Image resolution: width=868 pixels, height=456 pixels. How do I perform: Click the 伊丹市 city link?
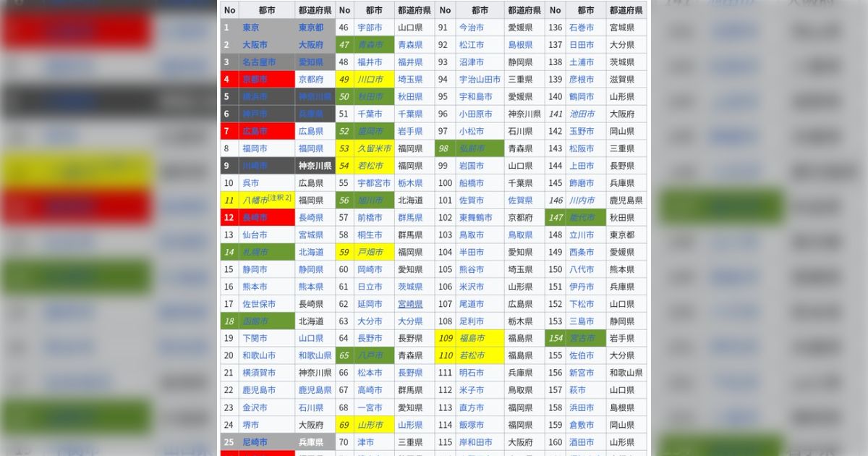tap(582, 287)
